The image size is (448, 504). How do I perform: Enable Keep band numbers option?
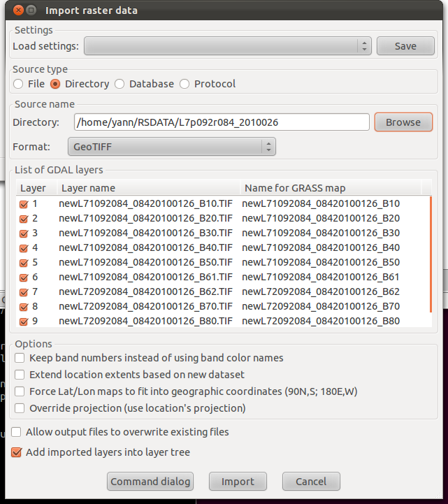tap(20, 358)
